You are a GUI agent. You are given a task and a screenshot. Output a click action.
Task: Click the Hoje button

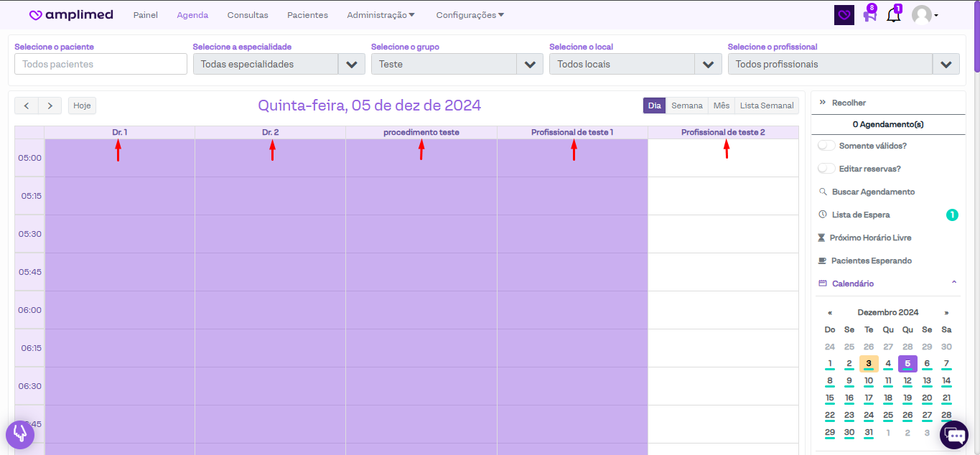(82, 105)
